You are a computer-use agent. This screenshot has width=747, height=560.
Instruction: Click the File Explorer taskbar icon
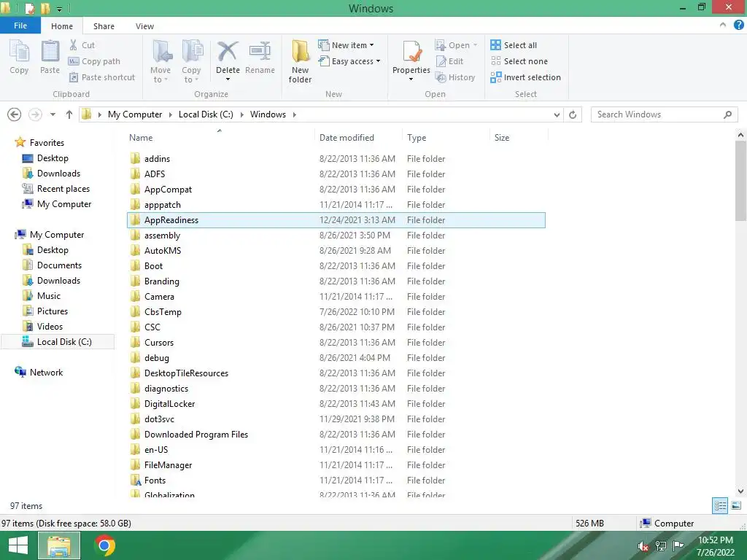click(59, 545)
